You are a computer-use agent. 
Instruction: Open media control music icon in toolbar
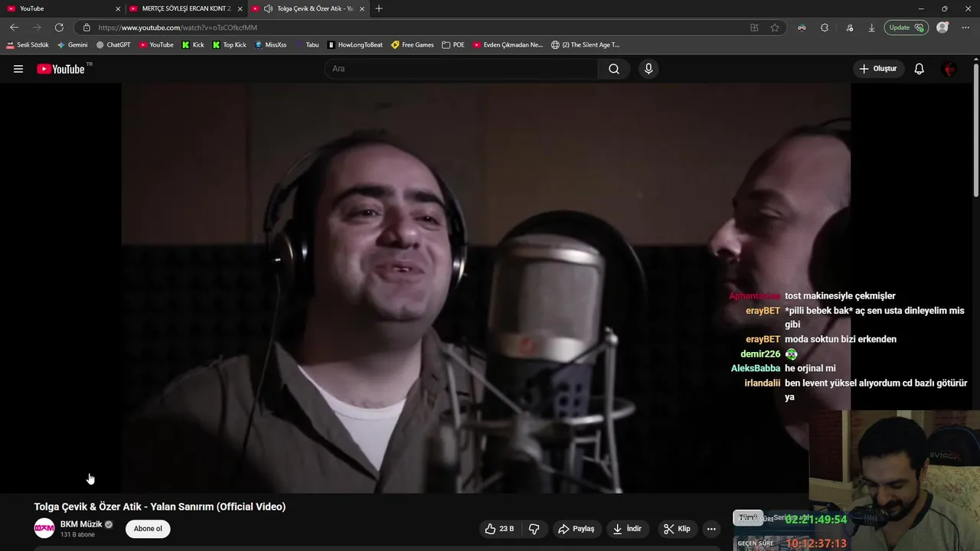pyautogui.click(x=850, y=28)
